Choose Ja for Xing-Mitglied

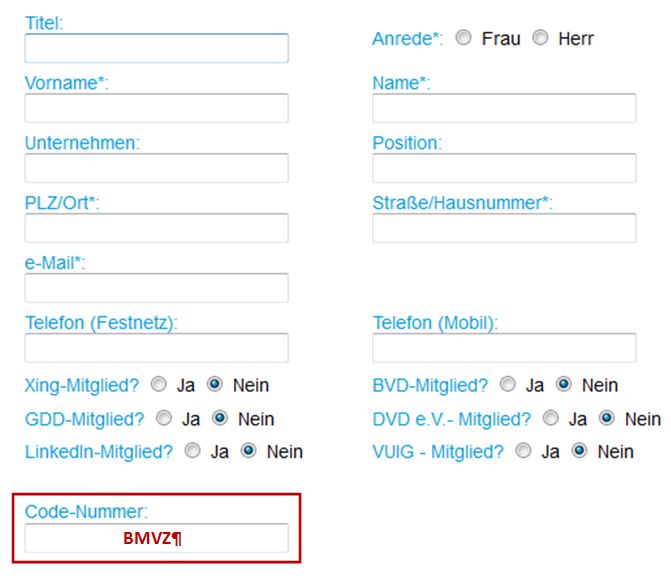tap(159, 384)
